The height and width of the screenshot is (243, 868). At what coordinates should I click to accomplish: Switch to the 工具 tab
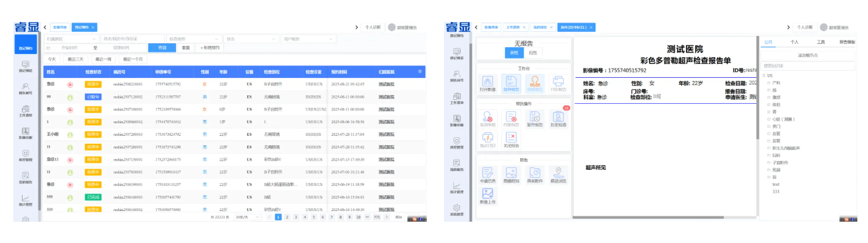click(x=821, y=41)
